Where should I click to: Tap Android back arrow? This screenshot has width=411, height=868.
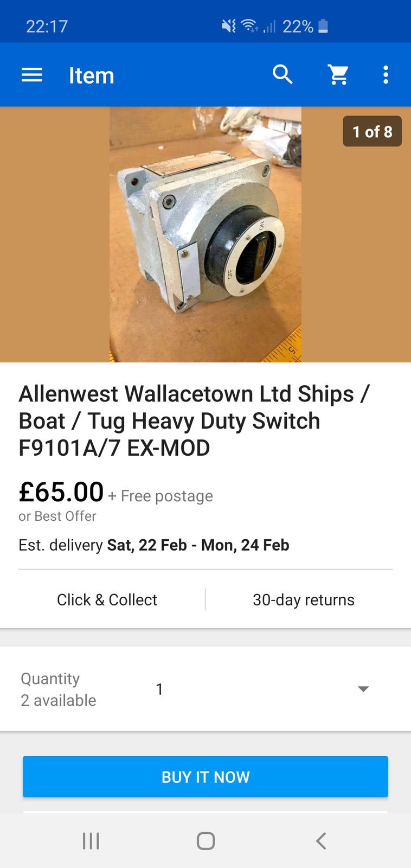(320, 841)
